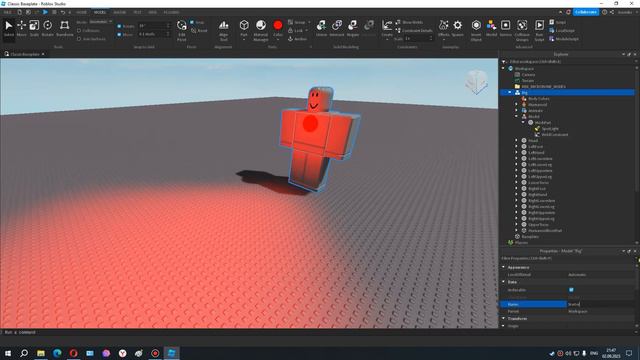Viewport: 640px width, 360px height.
Task: Switch to the HOME ribbon tab
Action: click(81, 12)
